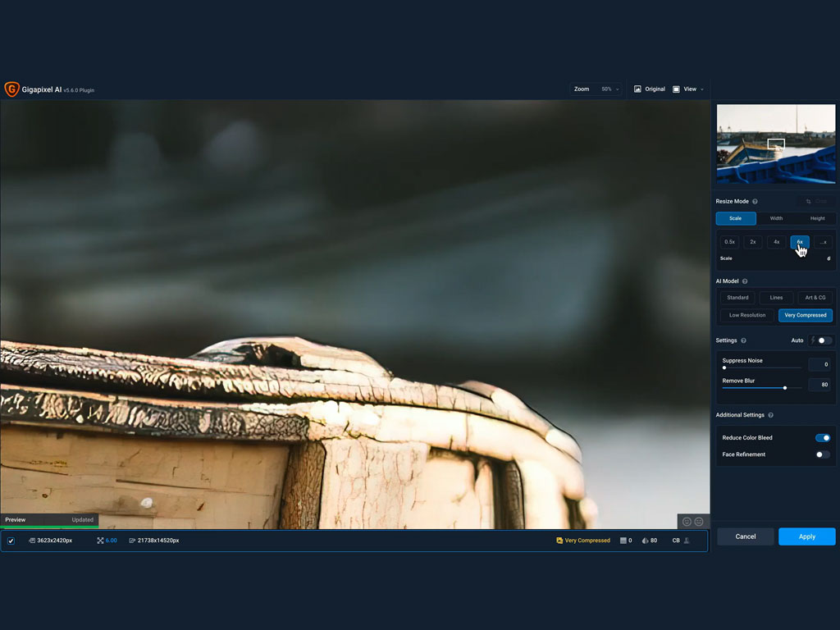Select the Low Resolution AI model
Screen dimensions: 840x630
tap(747, 315)
